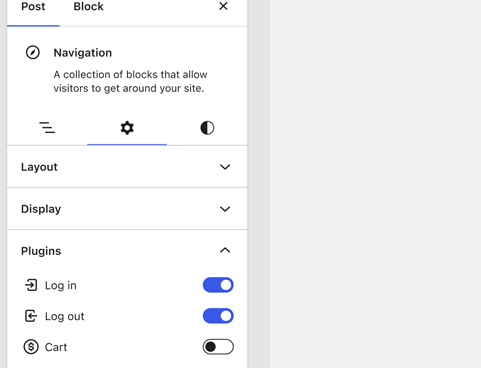
Task: Turn off the Log out switch
Action: coord(218,316)
